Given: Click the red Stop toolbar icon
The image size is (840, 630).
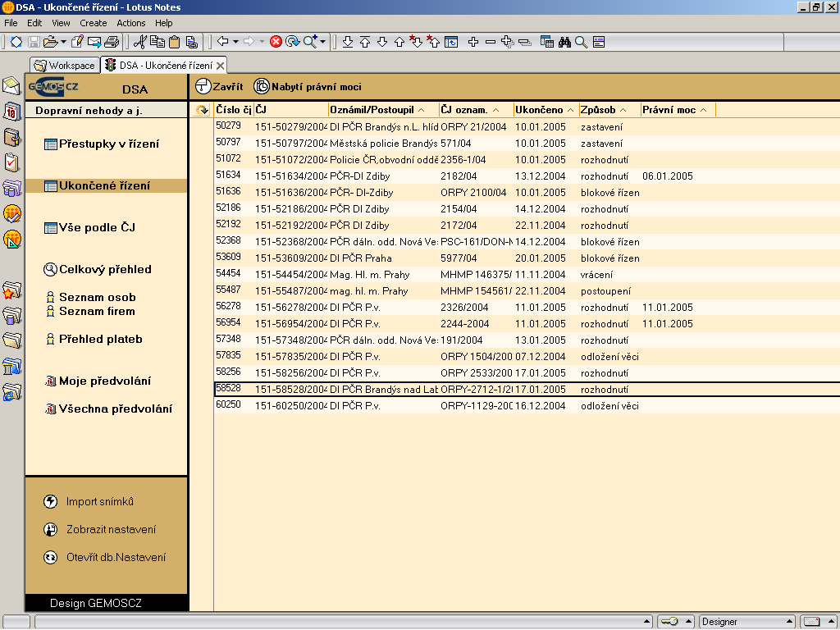Looking at the screenshot, I should [x=276, y=42].
